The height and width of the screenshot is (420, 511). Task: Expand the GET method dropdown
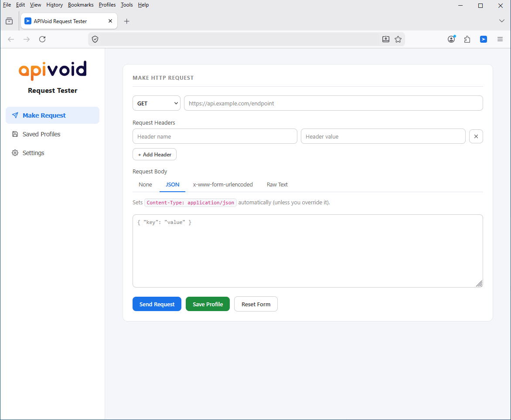click(157, 103)
